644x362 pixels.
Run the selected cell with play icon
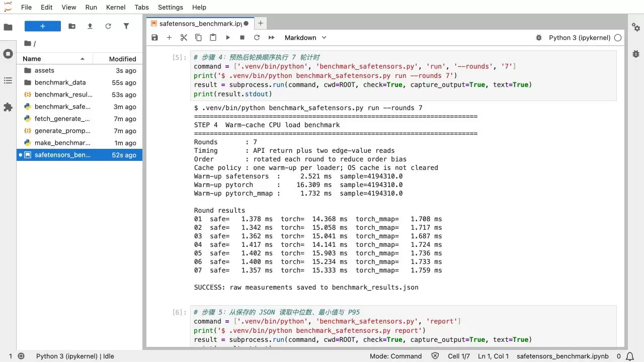coord(227,38)
